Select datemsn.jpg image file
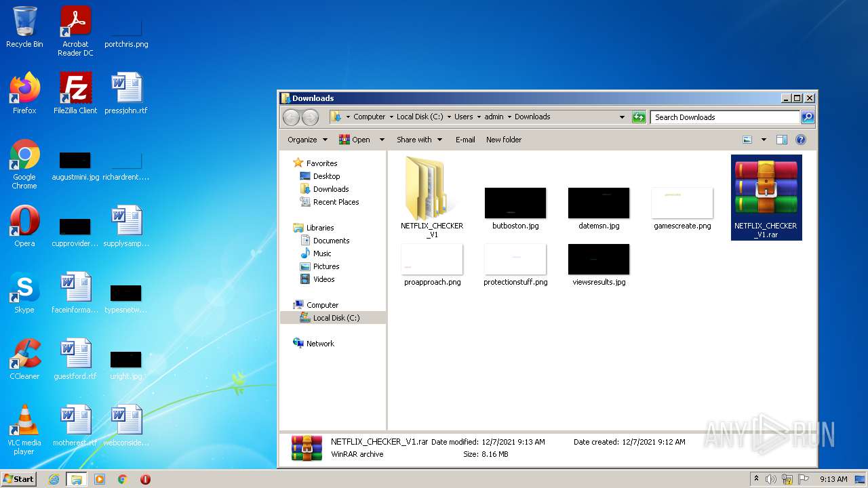This screenshot has height=488, width=868. pyautogui.click(x=599, y=209)
